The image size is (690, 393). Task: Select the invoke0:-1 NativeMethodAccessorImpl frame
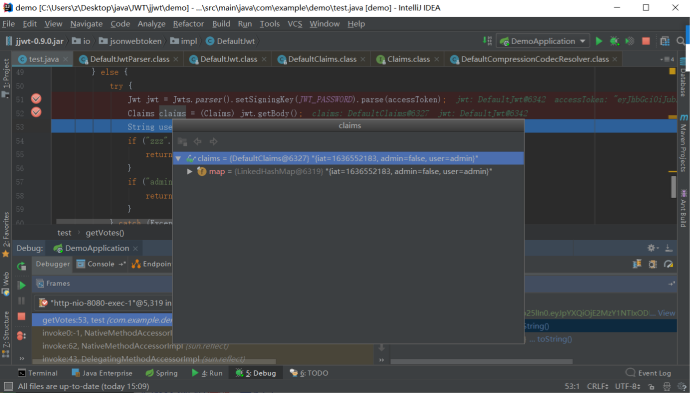click(x=102, y=333)
